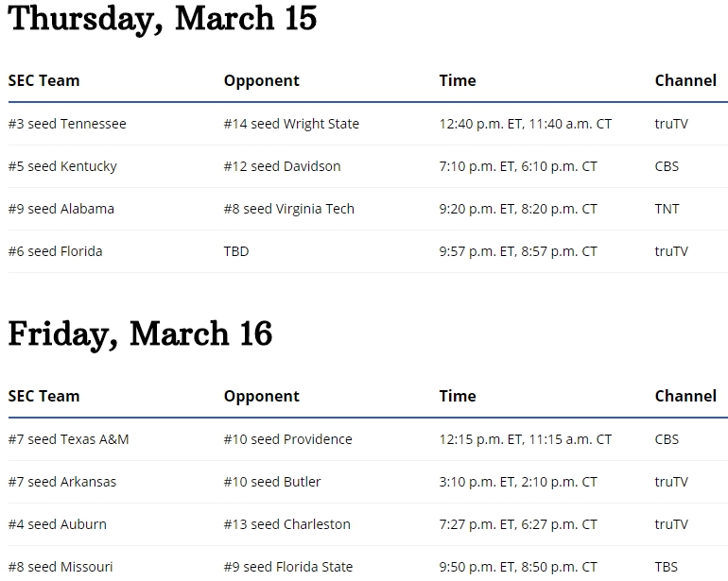Select the #9 seed Florida State cell
This screenshot has width=728, height=581.
288,567
